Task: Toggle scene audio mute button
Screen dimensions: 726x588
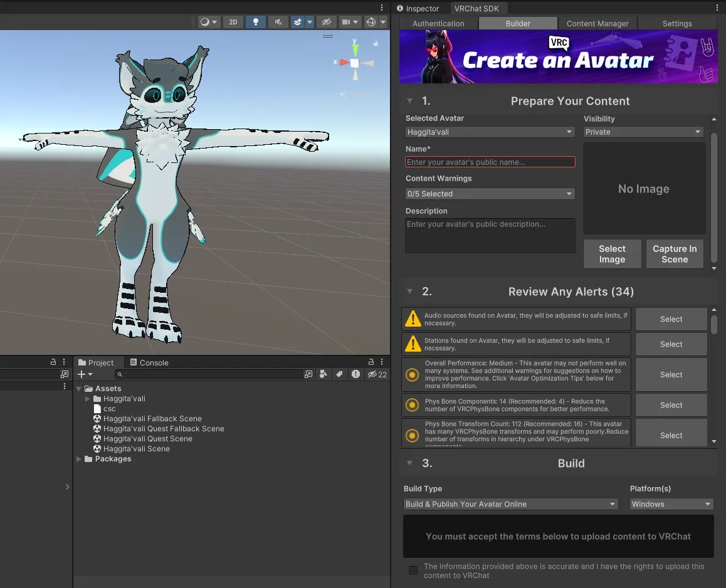Action: click(278, 22)
